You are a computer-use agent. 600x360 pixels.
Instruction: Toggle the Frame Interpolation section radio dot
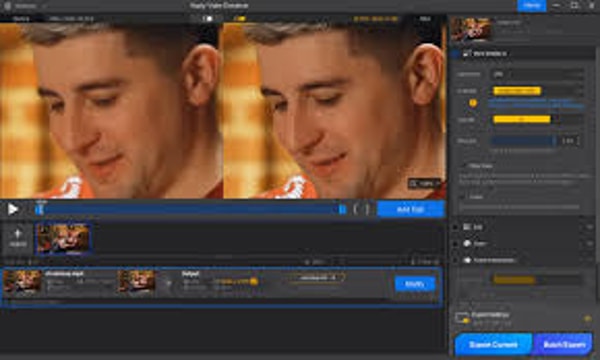tap(455, 260)
